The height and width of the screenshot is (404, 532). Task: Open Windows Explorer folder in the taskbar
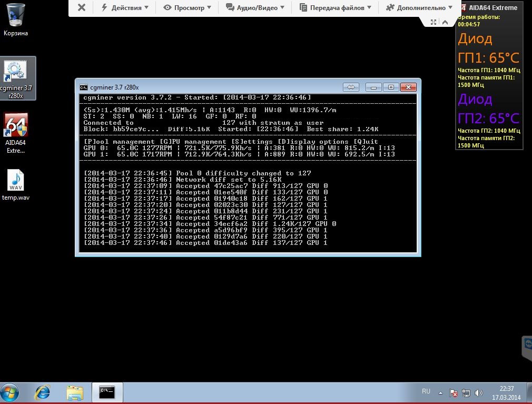tap(75, 392)
